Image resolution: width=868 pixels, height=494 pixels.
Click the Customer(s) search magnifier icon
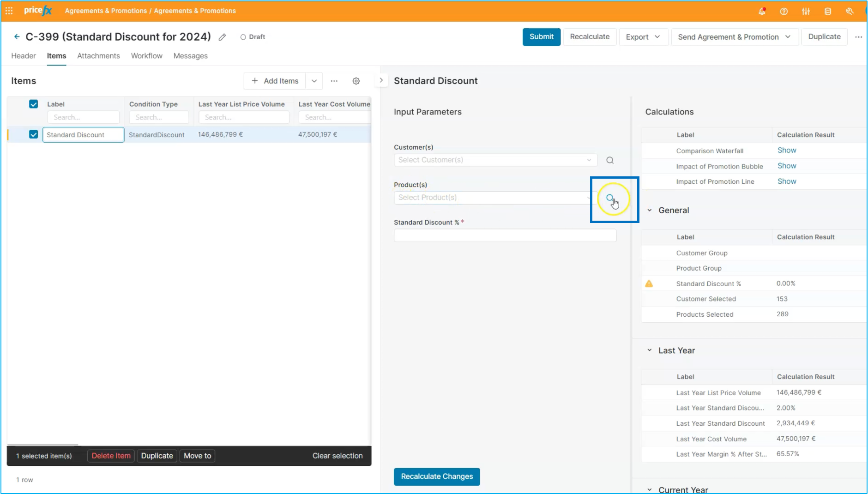[x=610, y=160]
